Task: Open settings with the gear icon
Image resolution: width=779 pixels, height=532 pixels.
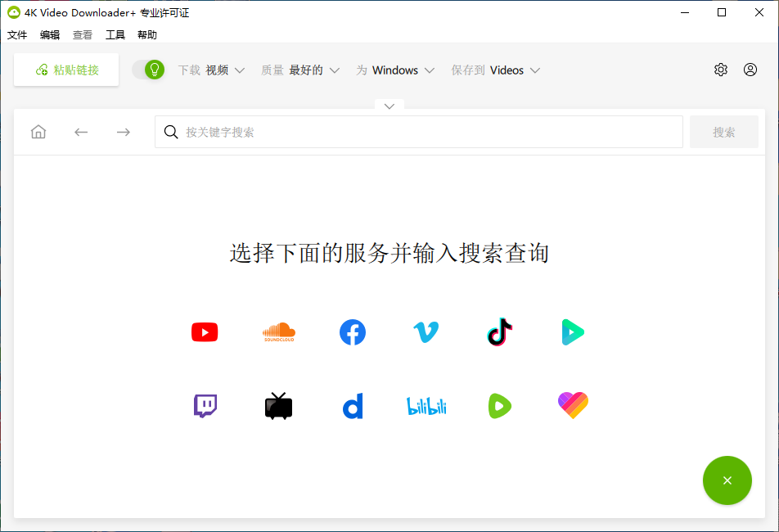Action: 721,70
